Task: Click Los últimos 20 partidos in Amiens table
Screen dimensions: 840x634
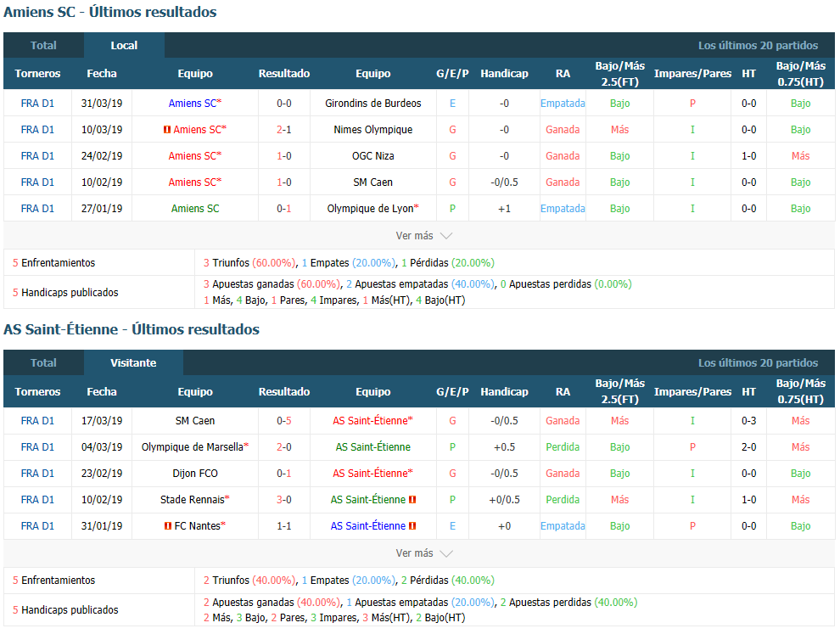Action: click(758, 46)
